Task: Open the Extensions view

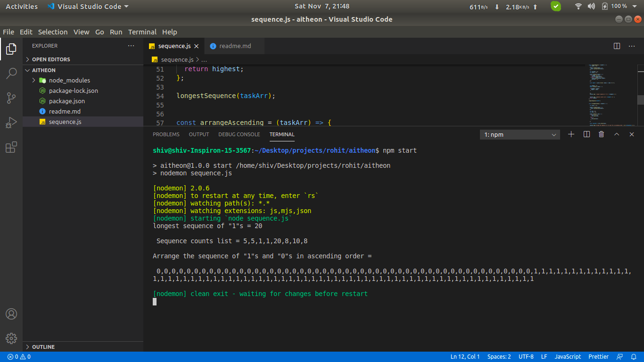Action: (11, 147)
